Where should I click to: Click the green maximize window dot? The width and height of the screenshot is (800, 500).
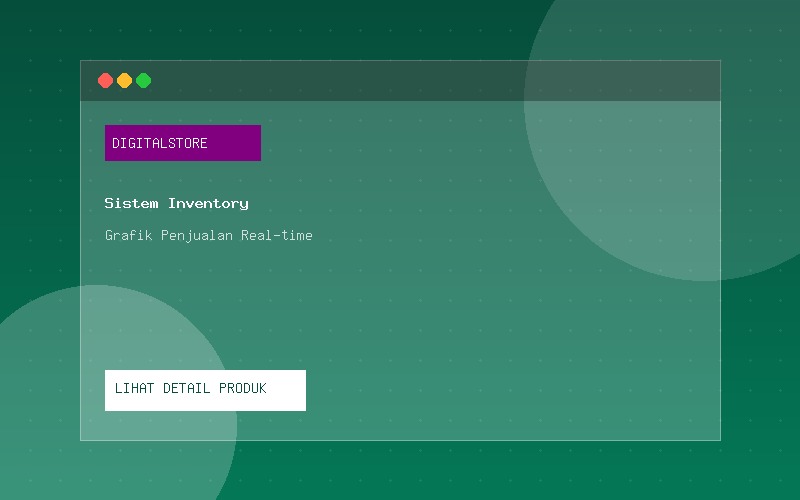[x=143, y=81]
